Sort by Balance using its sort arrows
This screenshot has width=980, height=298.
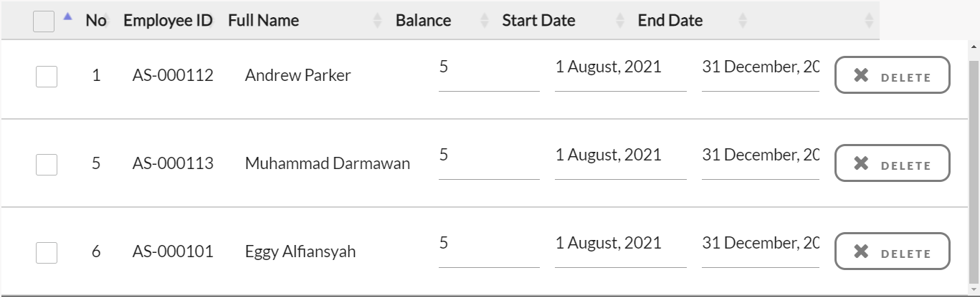(x=485, y=21)
